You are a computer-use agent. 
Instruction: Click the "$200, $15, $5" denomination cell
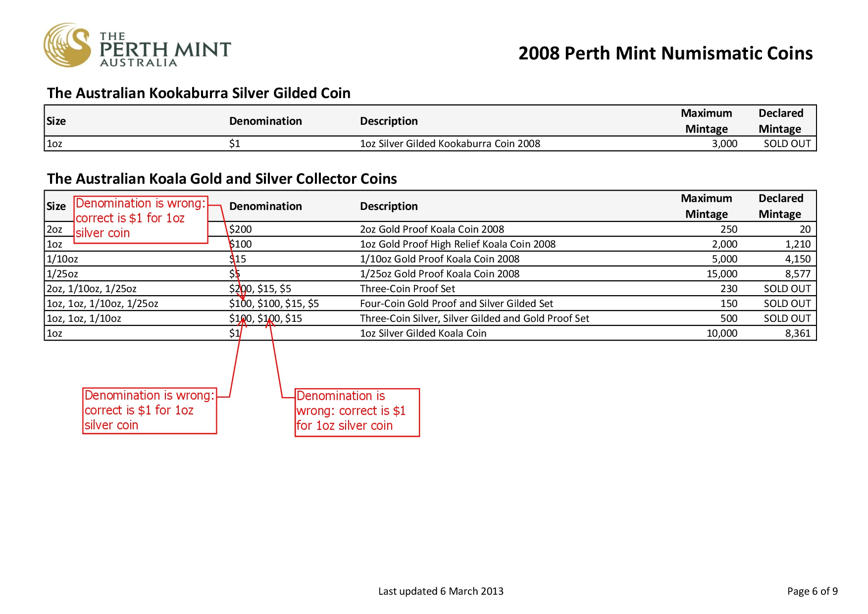point(260,289)
